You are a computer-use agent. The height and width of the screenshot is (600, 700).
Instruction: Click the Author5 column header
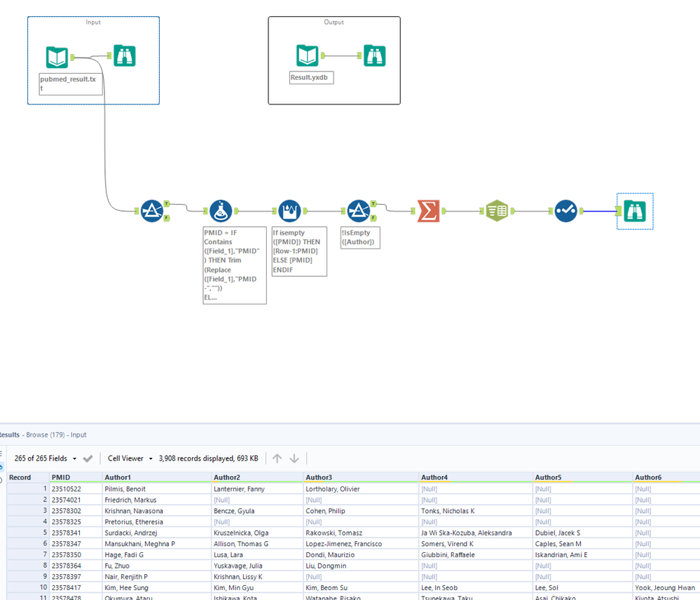[582, 477]
